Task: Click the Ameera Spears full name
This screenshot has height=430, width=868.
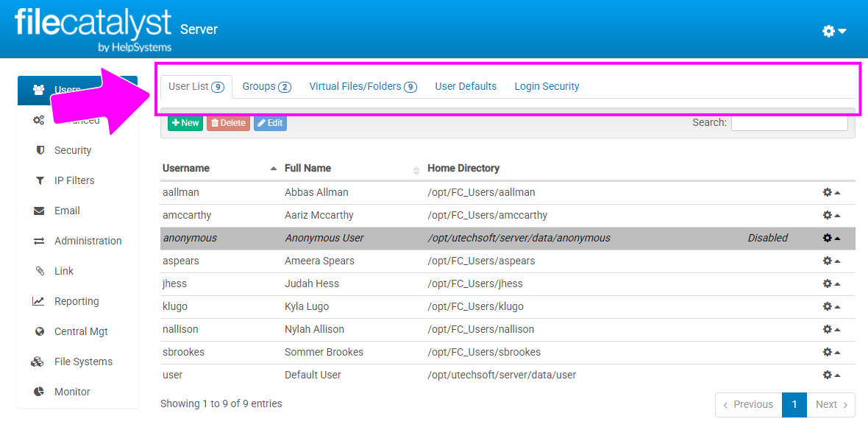Action: click(x=319, y=261)
